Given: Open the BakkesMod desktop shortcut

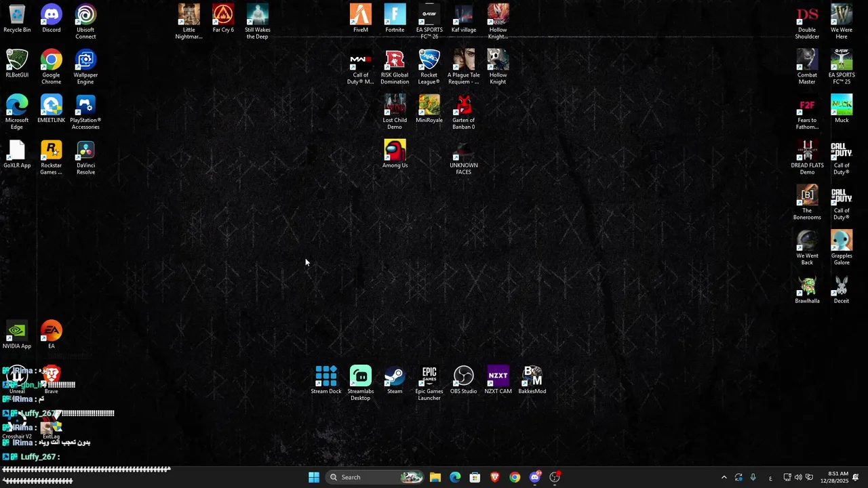Looking at the screenshot, I should (x=532, y=380).
